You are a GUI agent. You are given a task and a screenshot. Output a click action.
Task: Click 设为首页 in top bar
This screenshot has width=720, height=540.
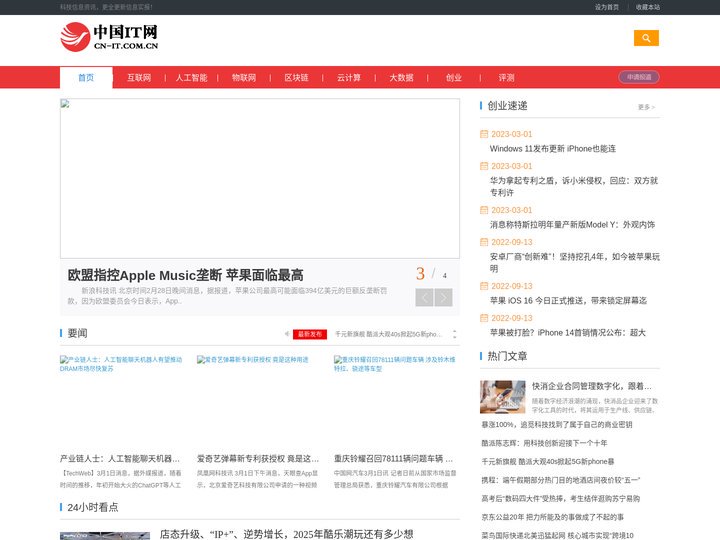(607, 7)
